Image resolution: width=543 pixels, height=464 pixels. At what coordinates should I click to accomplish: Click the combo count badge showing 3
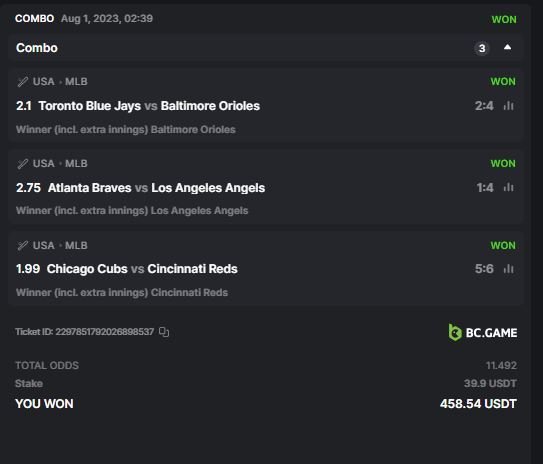point(482,48)
